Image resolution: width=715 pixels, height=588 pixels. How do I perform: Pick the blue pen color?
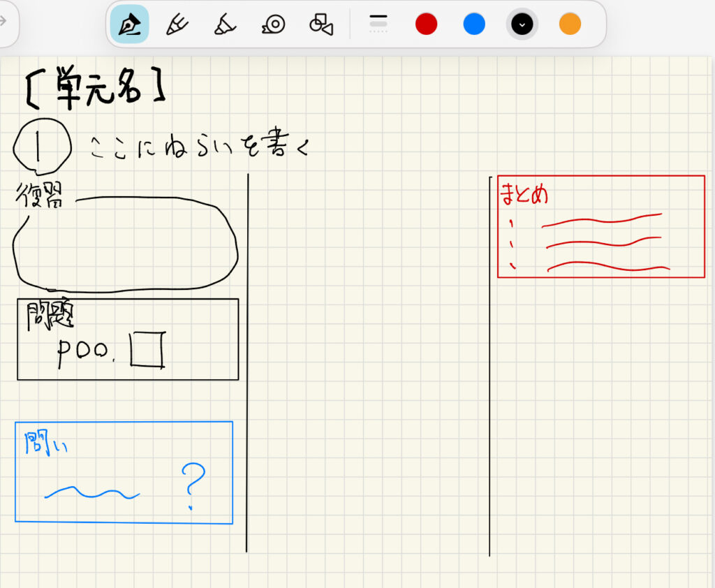coord(474,24)
